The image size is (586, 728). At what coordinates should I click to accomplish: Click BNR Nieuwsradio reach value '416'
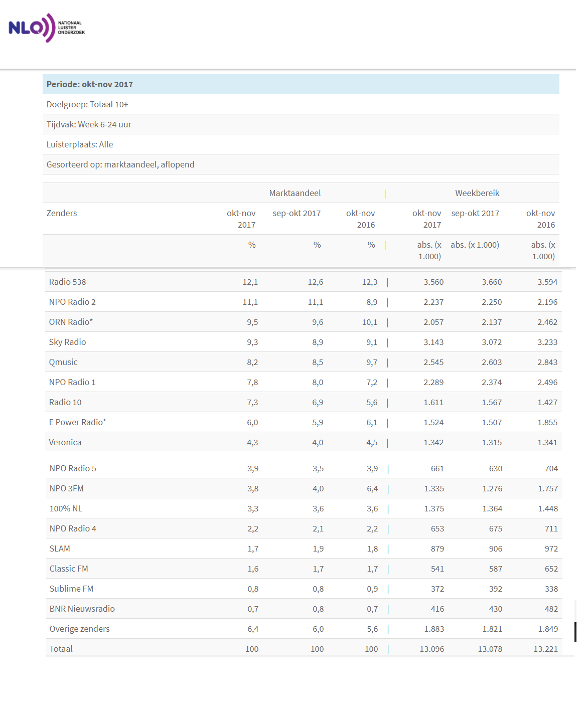coord(437,609)
